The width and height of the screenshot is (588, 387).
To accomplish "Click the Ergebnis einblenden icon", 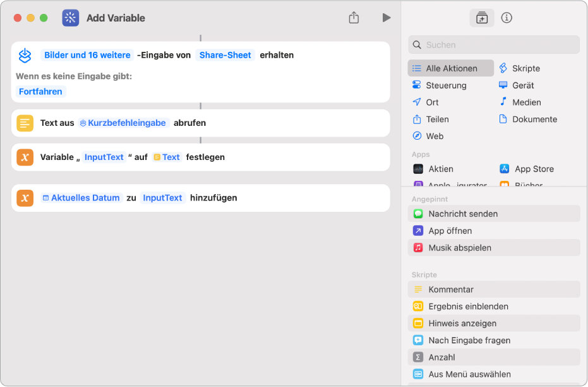I will [x=417, y=306].
